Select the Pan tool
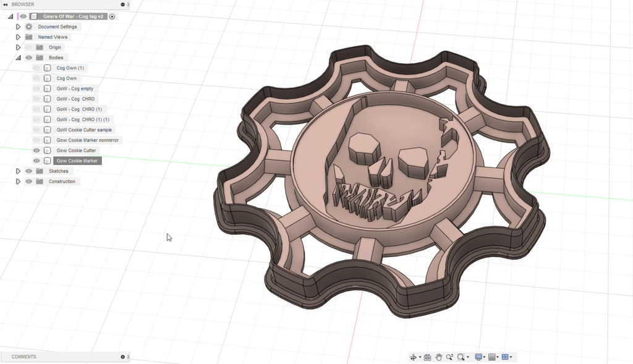 point(438,357)
